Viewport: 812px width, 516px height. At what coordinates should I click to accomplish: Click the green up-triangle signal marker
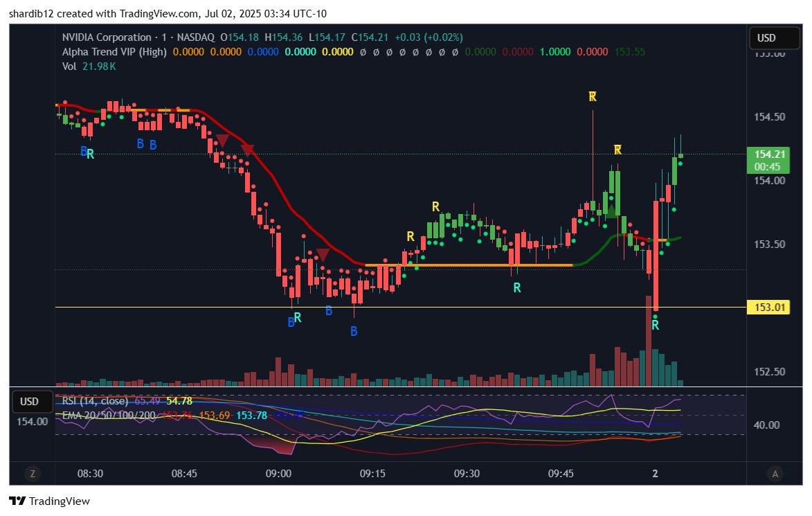point(612,211)
